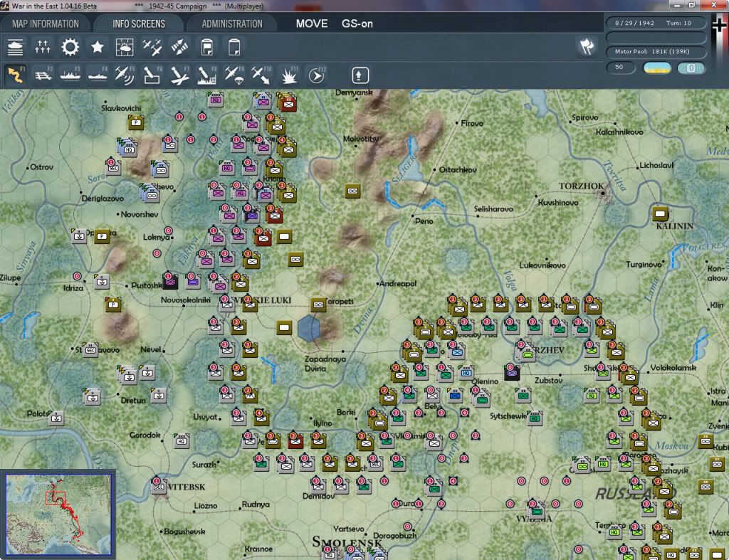Click the GS-on ground support toggle
729x560 pixels.
pos(357,23)
